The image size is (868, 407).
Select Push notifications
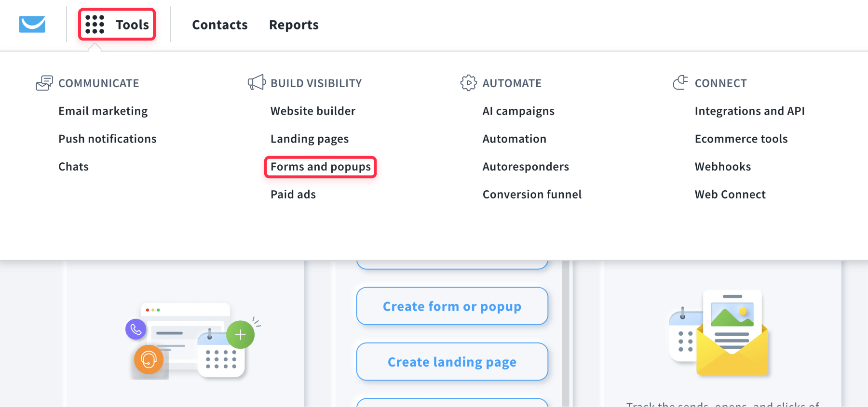[108, 139]
